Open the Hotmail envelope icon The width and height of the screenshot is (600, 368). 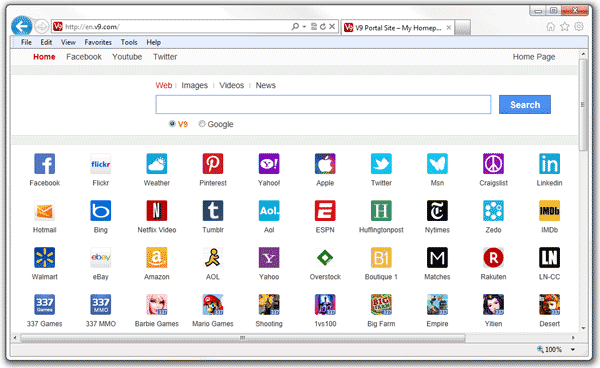click(x=44, y=211)
